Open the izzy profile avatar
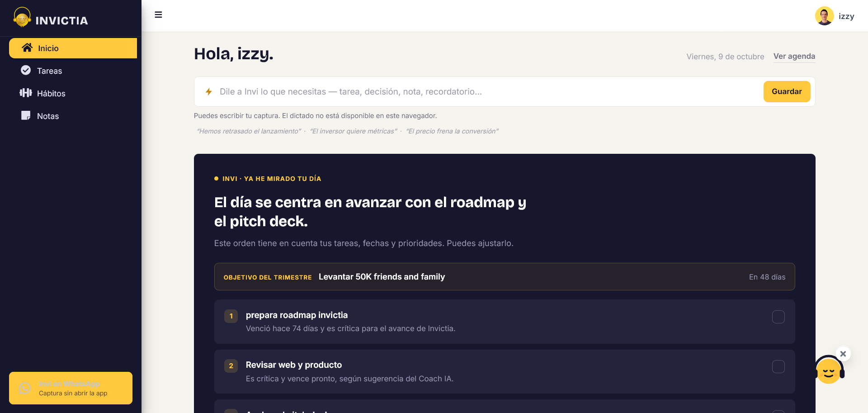Screen dimensions: 868x413 [824, 16]
